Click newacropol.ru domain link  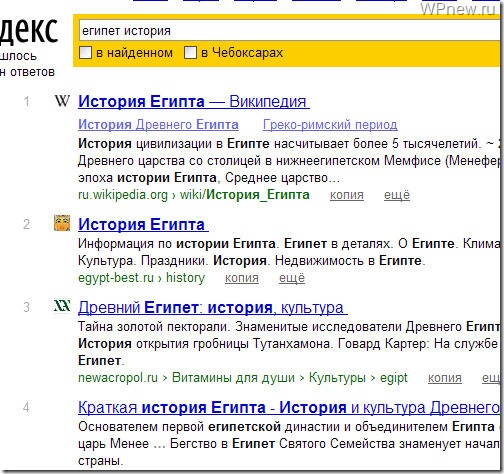[x=118, y=378]
